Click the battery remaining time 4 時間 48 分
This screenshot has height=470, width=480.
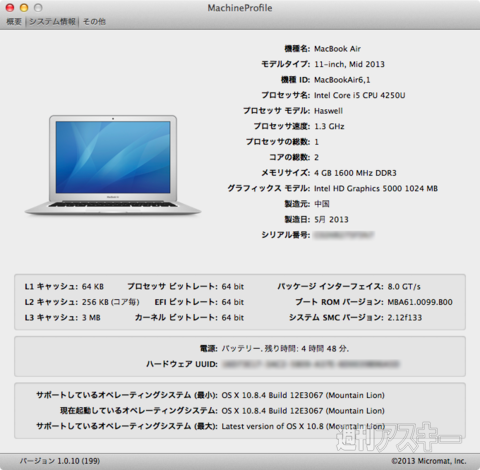pyautogui.click(x=325, y=349)
